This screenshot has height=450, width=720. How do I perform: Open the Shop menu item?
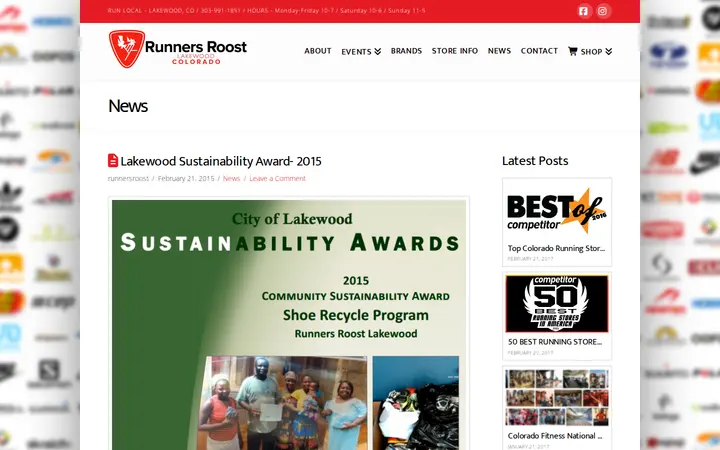(x=591, y=51)
